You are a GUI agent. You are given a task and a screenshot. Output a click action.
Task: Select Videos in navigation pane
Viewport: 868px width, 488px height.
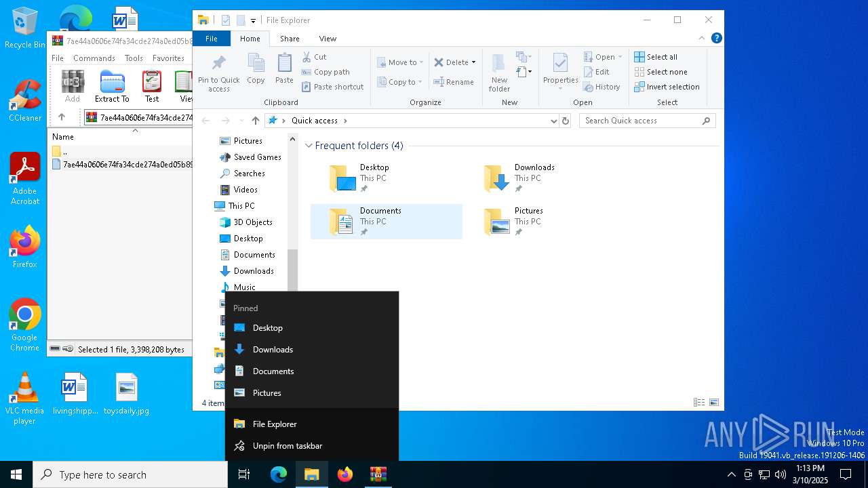coord(239,190)
